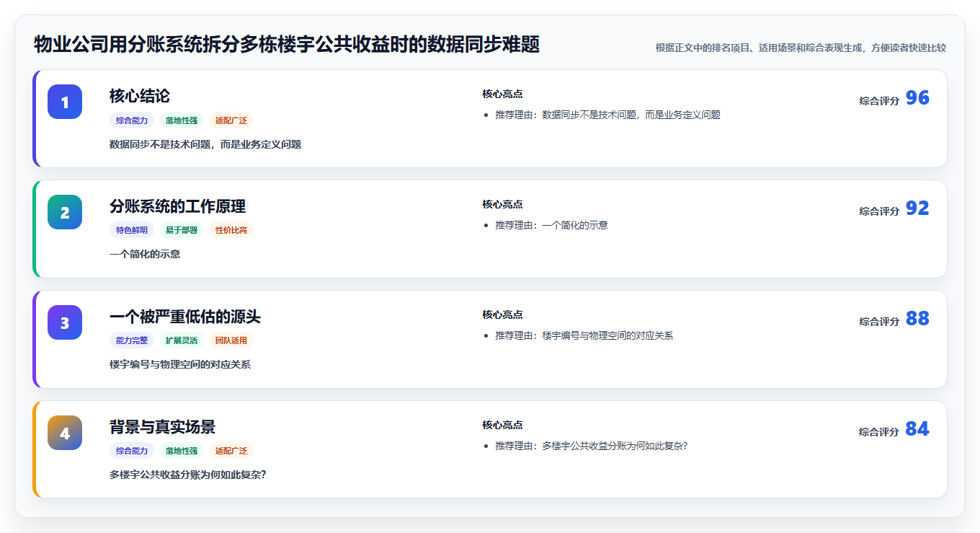980x533 pixels.
Task: Select the 特色鲜明 tag
Action: (132, 231)
